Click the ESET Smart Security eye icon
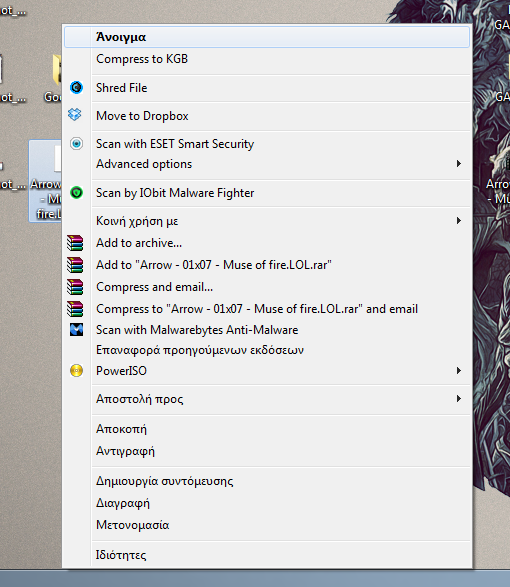510x587 pixels. tap(76, 144)
